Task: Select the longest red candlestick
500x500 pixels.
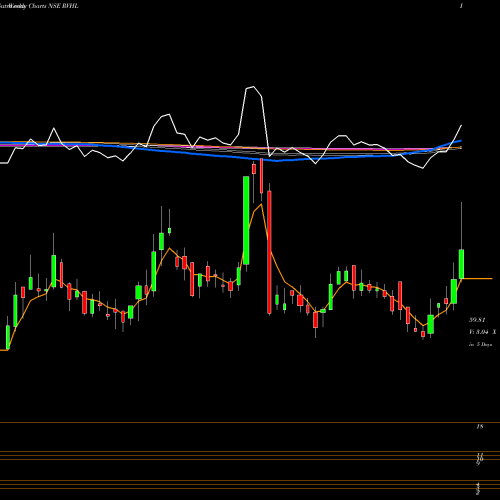Action: tap(269, 252)
